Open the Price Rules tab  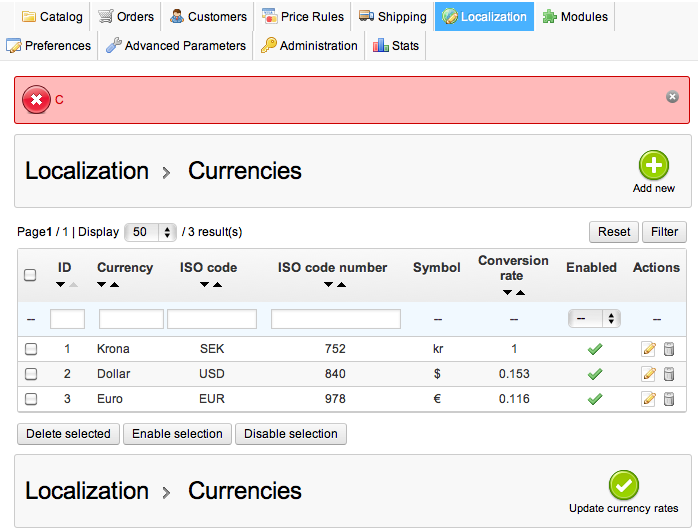pyautogui.click(x=303, y=16)
